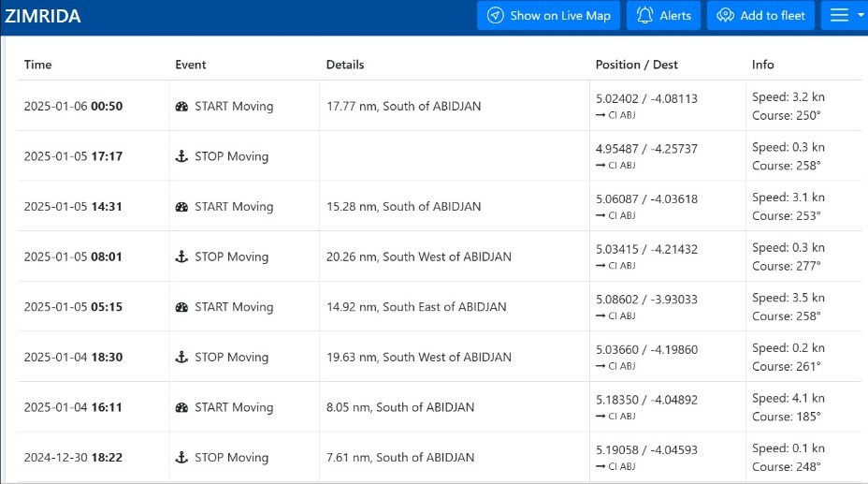Click destination arrow icon under 5.08602 / -3.93033
Screen dimensions: 868x484
click(600, 315)
